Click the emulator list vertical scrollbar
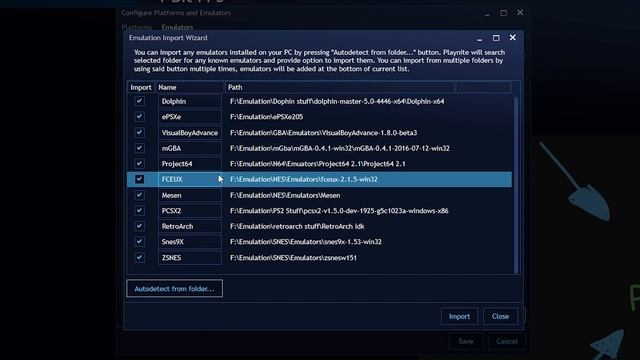Screen dimensions: 640x360 (x=516, y=185)
